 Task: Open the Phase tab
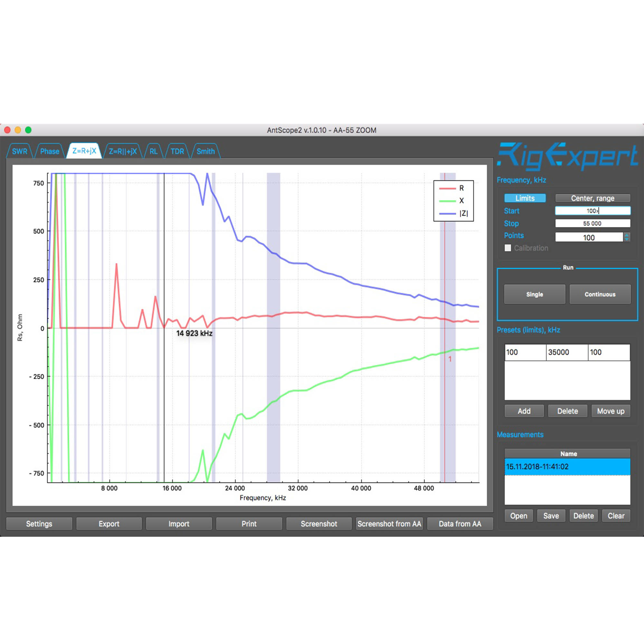coord(50,151)
